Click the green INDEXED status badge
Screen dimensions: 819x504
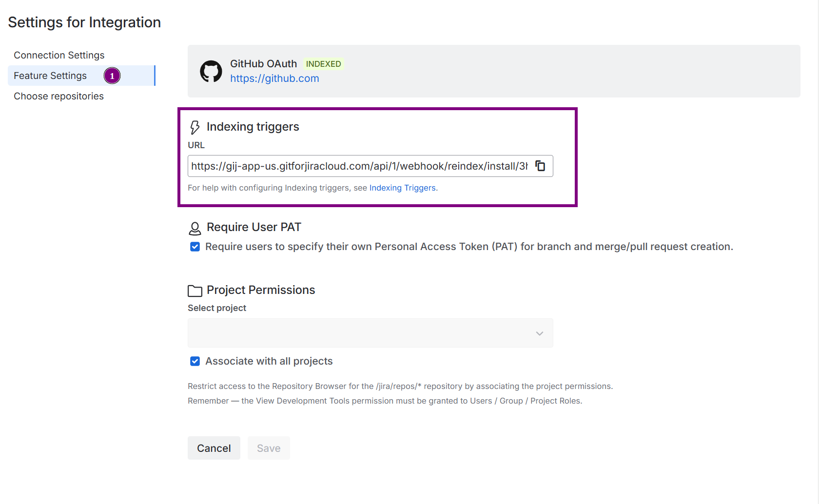323,64
